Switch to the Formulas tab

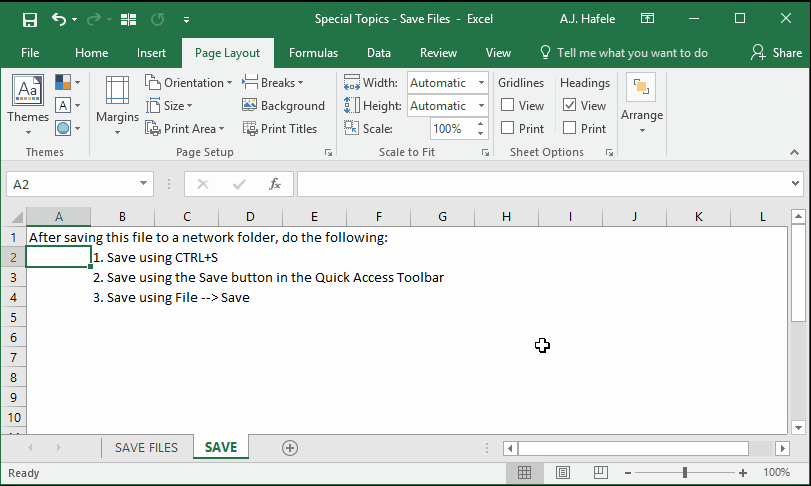tap(313, 53)
